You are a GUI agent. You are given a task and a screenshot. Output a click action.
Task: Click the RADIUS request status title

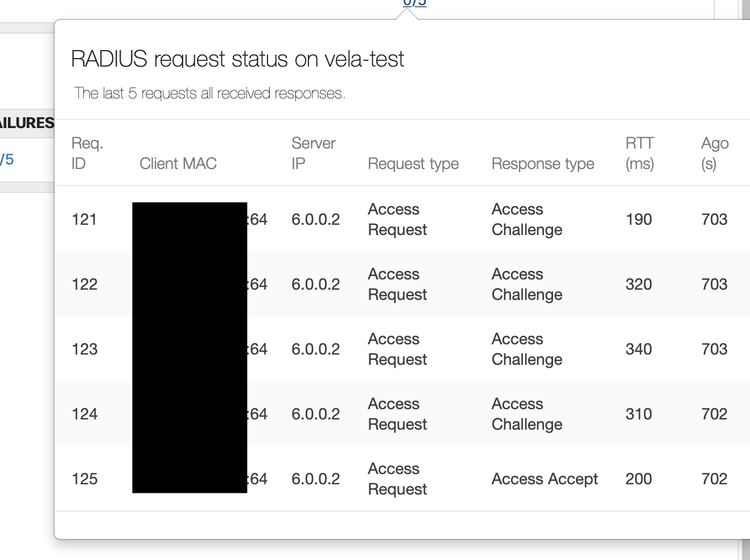(x=237, y=59)
